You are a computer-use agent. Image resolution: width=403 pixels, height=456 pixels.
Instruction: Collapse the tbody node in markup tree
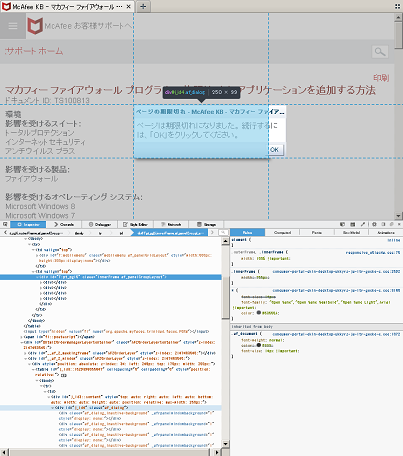[26, 239]
